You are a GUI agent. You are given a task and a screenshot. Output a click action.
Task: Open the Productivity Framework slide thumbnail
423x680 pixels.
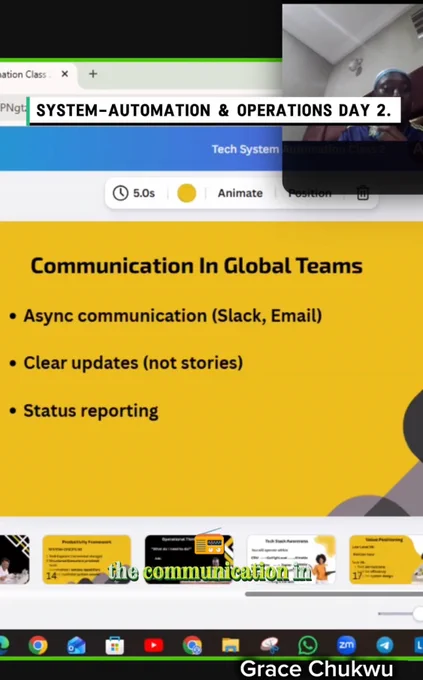[86, 559]
